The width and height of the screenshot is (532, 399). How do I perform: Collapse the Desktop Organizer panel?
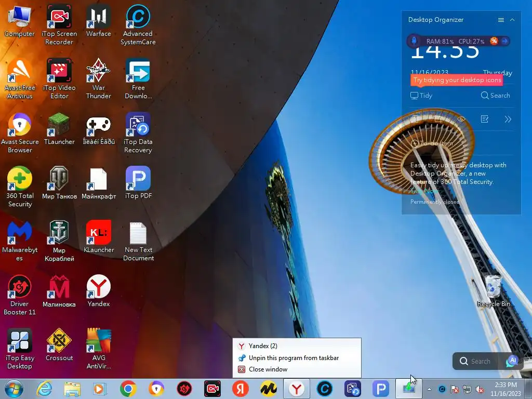[512, 20]
